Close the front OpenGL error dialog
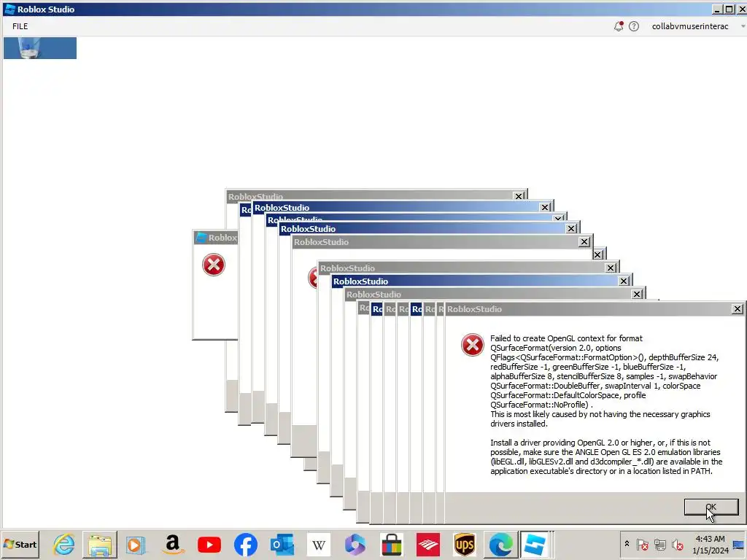Image resolution: width=747 pixels, height=560 pixels. pos(737,309)
